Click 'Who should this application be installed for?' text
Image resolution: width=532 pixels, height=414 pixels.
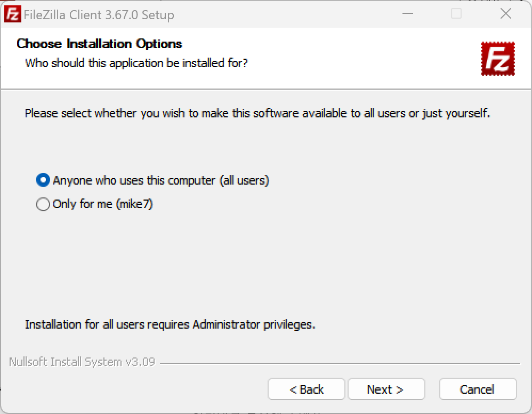tap(136, 63)
